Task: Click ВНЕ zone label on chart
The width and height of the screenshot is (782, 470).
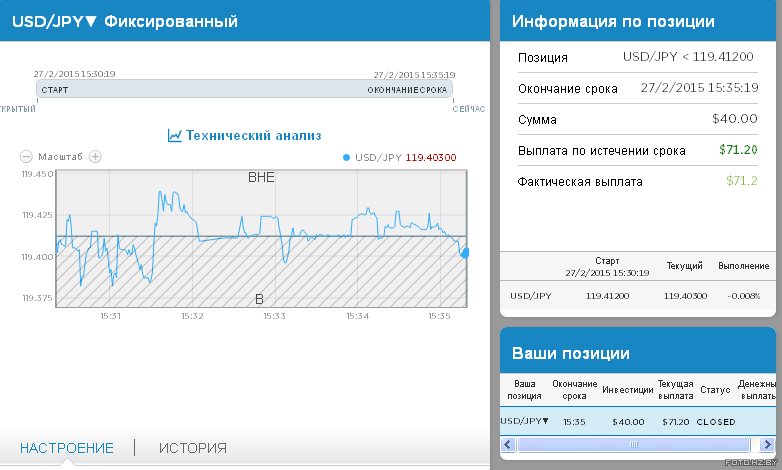Action: 261,178
